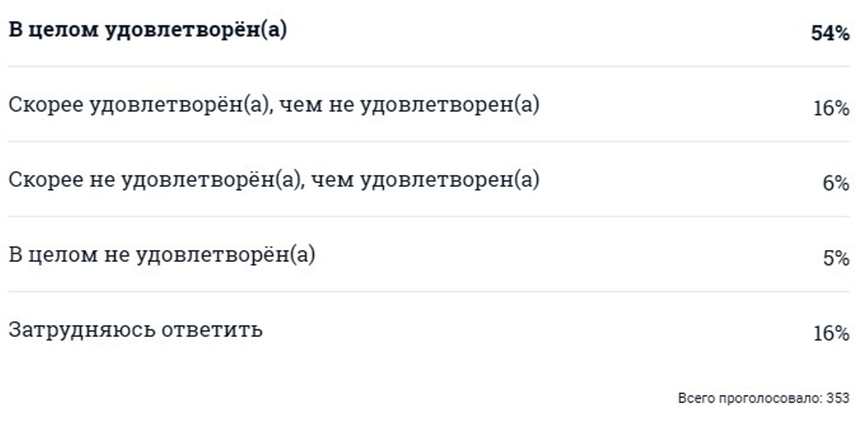Click 'Всего проголосовало: 353' total text
868x421 pixels.
[x=764, y=398]
